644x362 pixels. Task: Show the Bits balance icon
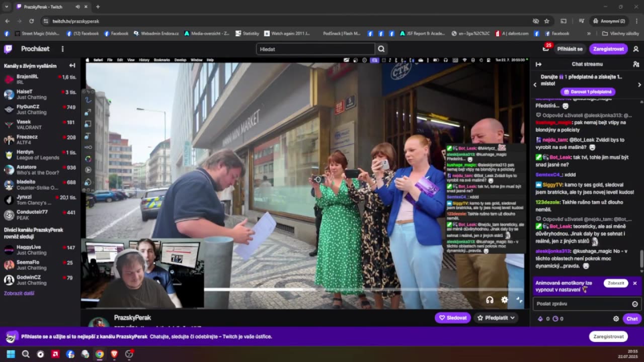(540, 318)
